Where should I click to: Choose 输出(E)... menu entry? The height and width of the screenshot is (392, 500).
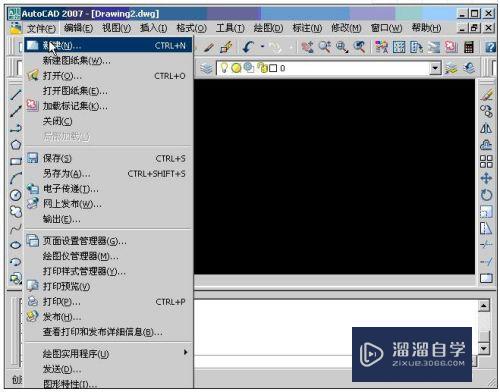(108, 219)
